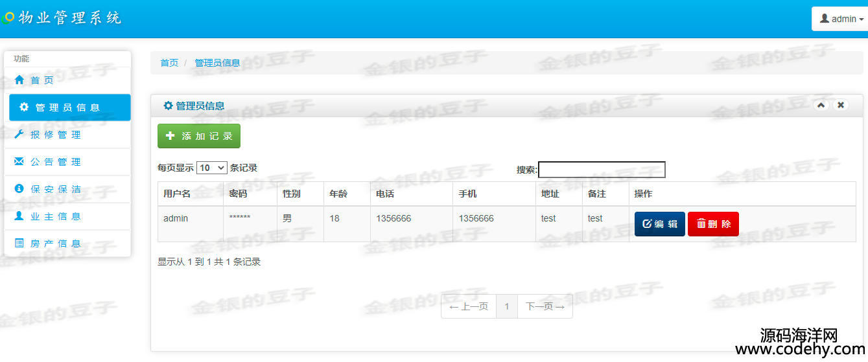Sort table by 性别 column header
This screenshot has height=362, width=868.
(300, 194)
